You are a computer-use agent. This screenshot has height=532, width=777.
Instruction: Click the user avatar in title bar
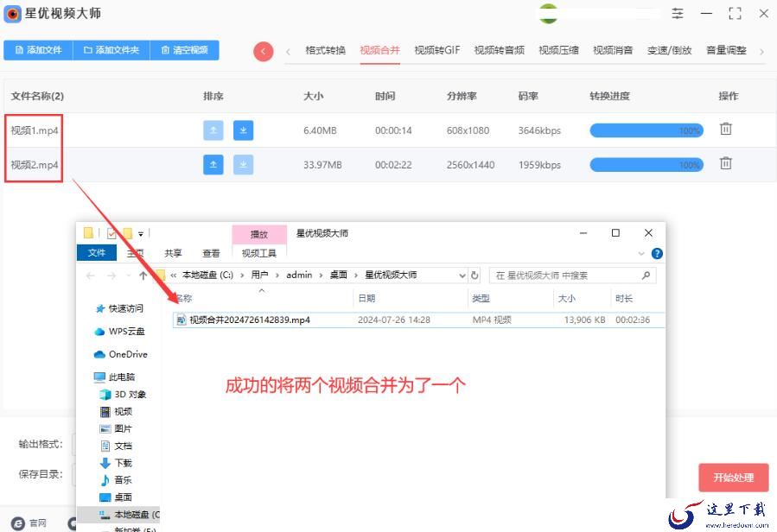point(548,13)
